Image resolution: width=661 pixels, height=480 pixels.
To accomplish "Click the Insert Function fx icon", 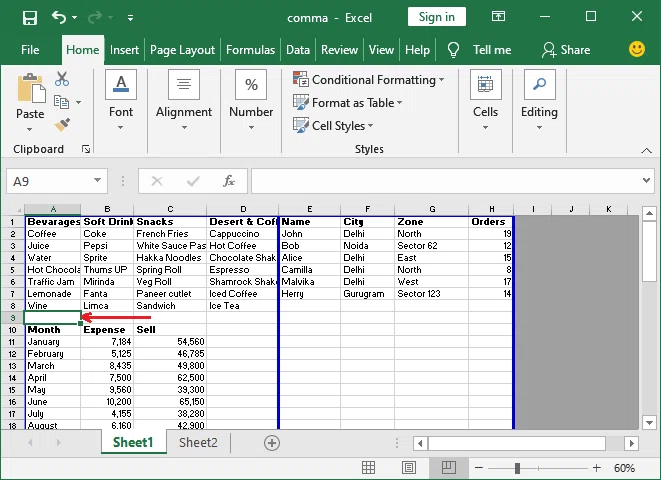I will coord(229,181).
